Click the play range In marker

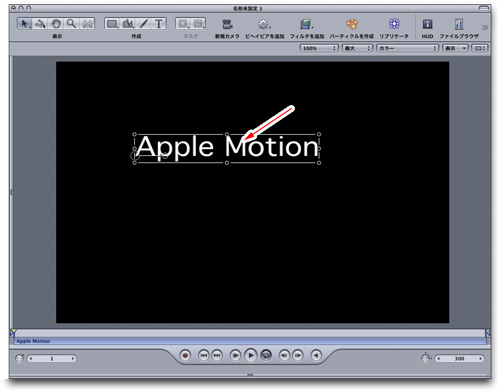(13, 332)
